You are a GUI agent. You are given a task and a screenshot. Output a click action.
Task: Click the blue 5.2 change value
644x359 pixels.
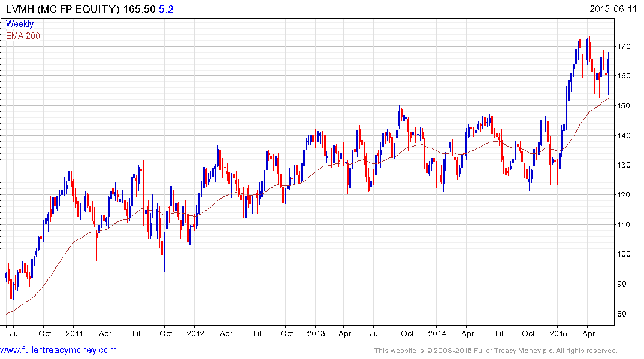pos(167,9)
